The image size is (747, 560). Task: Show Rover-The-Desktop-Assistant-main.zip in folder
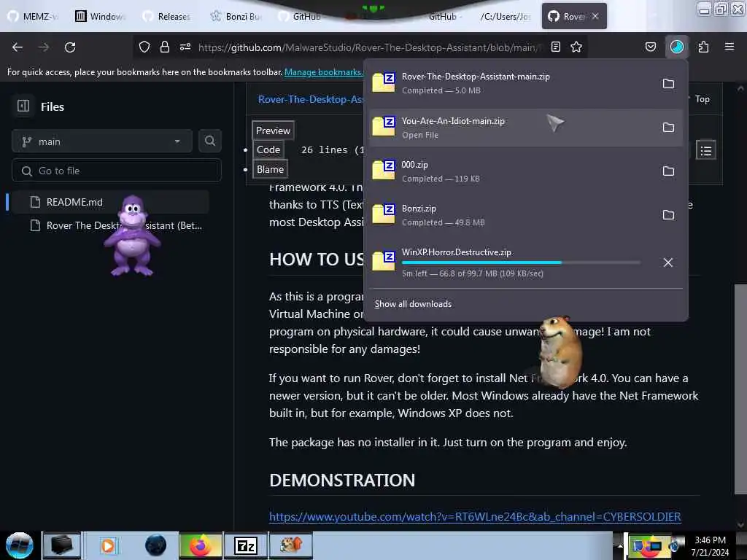click(x=668, y=84)
